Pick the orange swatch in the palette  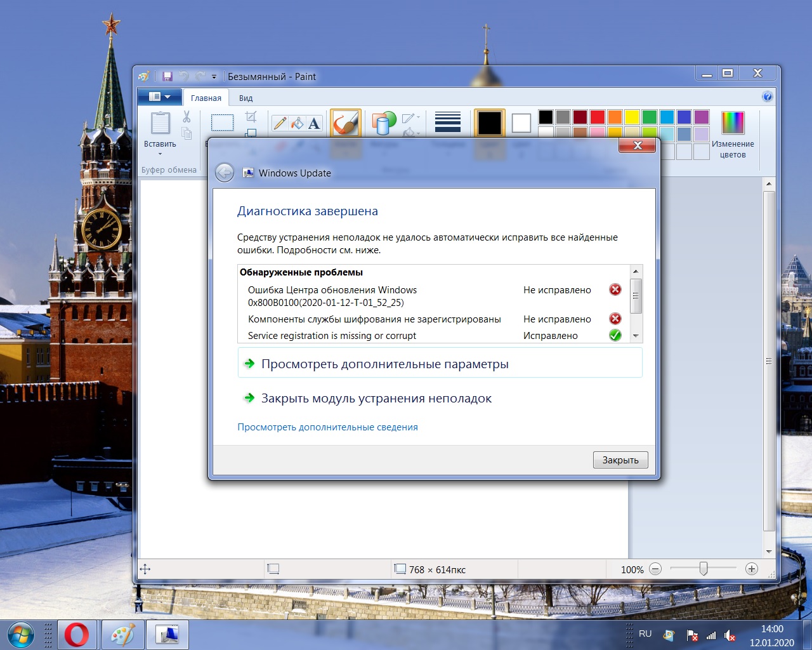(615, 117)
